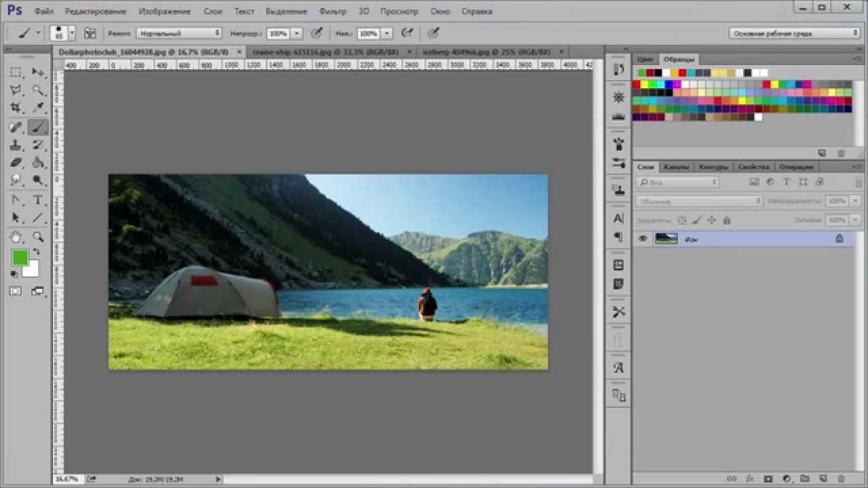The width and height of the screenshot is (868, 488).
Task: Toggle lock all in Layers panel
Action: (726, 220)
